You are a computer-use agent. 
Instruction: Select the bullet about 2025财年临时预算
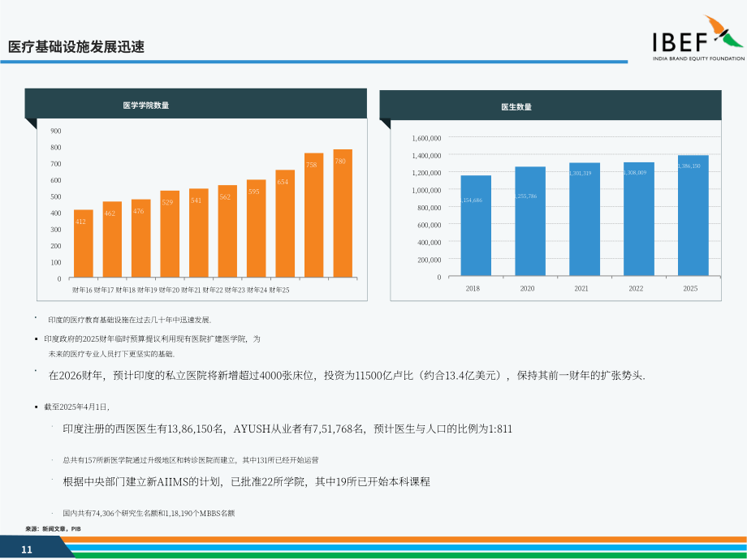(x=152, y=339)
